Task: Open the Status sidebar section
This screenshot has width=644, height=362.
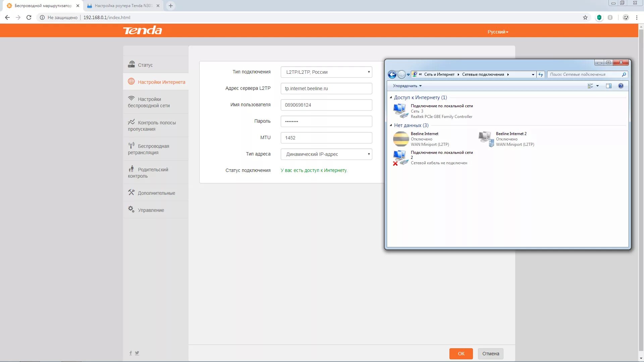Action: point(145,65)
